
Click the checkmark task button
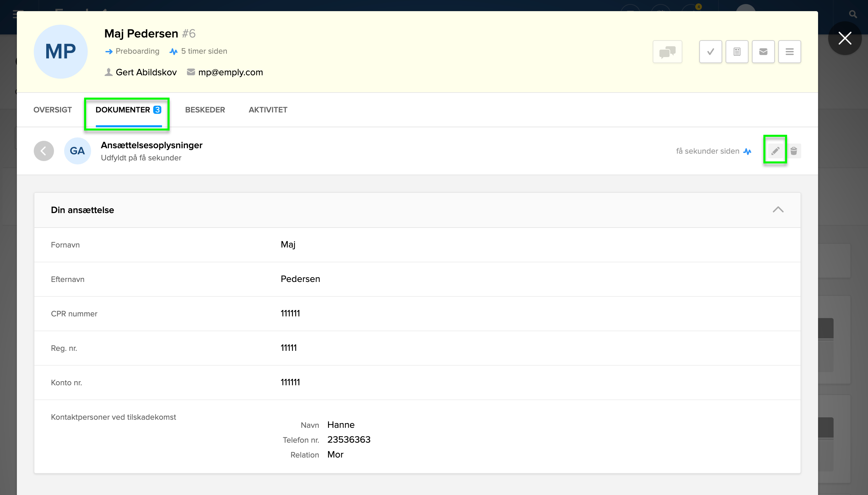click(710, 52)
